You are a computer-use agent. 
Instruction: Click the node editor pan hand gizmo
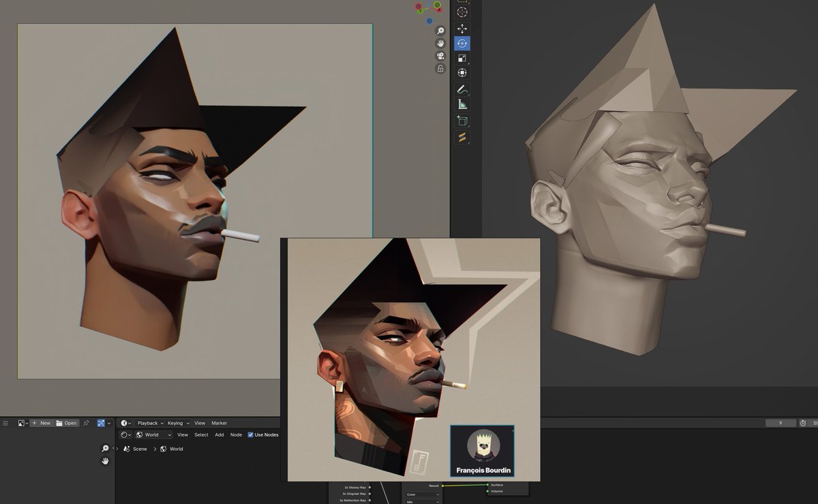105,461
